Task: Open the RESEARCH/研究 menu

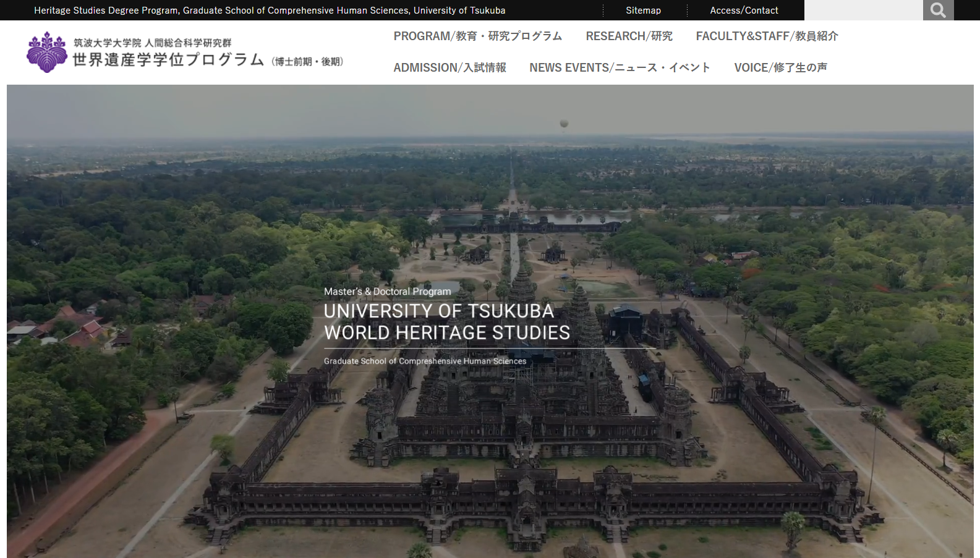Action: click(x=629, y=36)
